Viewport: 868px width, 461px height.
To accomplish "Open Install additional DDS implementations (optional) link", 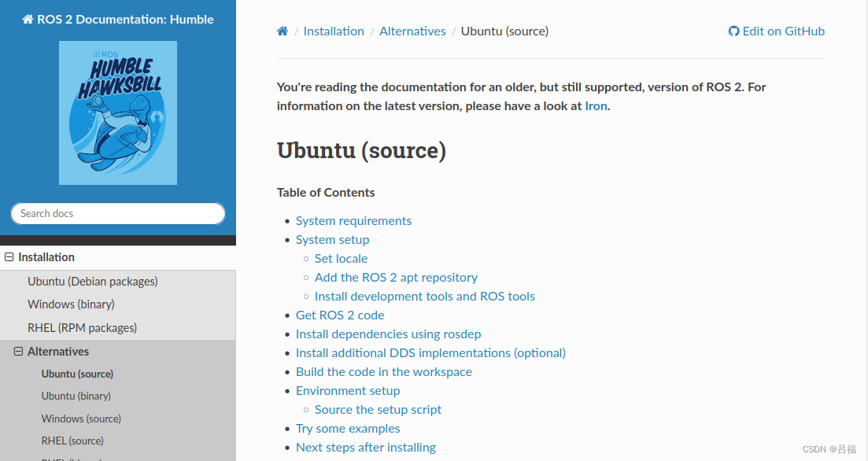I will tap(430, 352).
